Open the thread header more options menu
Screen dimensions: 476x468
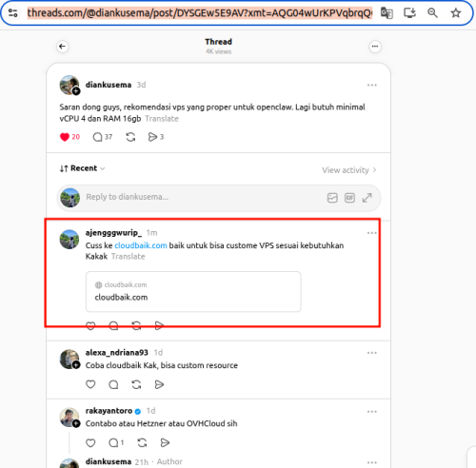375,47
